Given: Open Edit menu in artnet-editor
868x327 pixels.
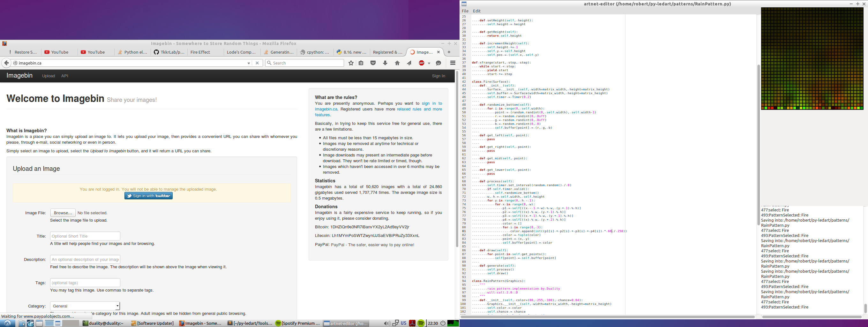Looking at the screenshot, I should [476, 11].
